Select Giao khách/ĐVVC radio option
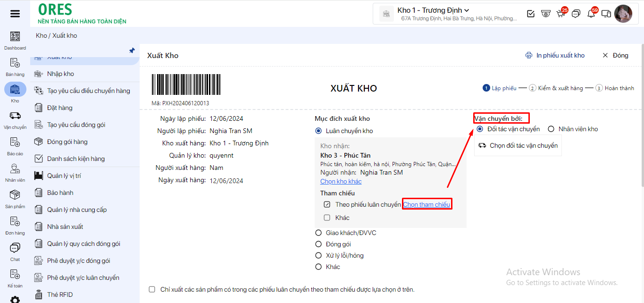This screenshot has height=303, width=644. point(318,233)
